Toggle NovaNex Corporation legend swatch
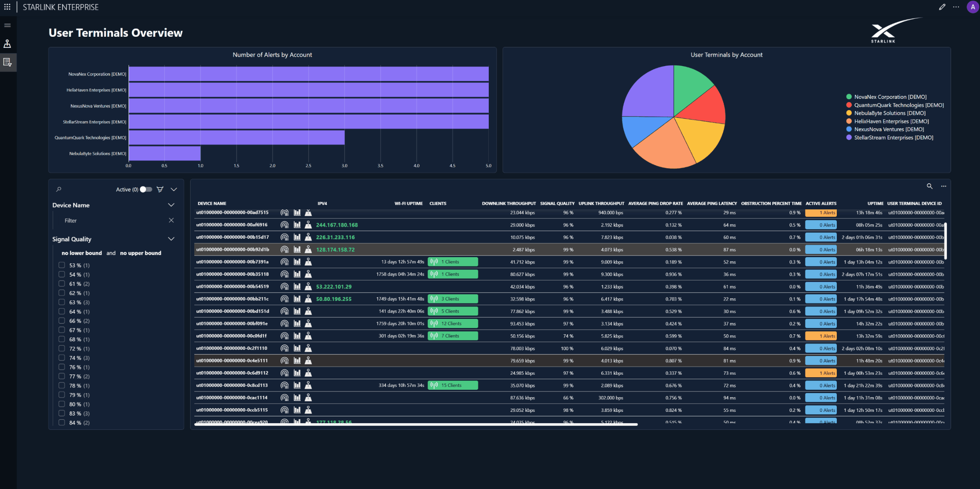Screen dimensions: 980x489 point(849,97)
